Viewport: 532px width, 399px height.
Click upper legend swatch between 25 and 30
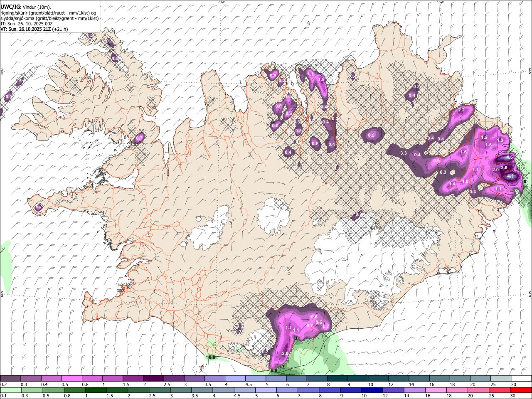click(x=501, y=379)
